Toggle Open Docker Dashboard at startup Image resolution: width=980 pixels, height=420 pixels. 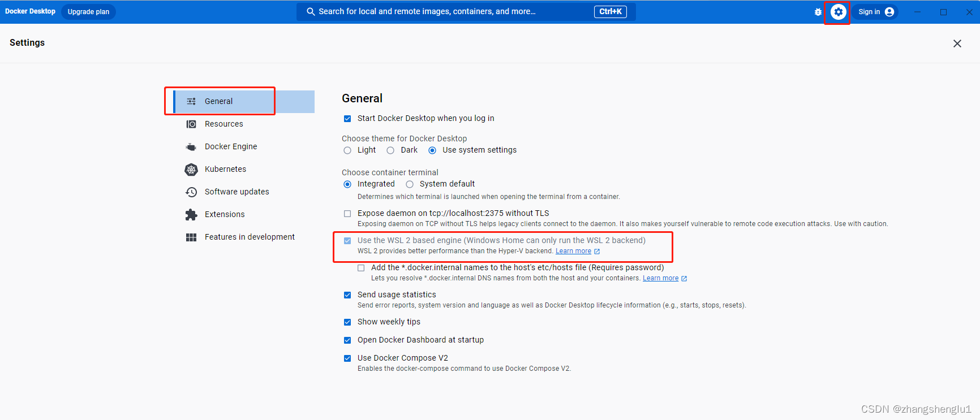tap(347, 340)
